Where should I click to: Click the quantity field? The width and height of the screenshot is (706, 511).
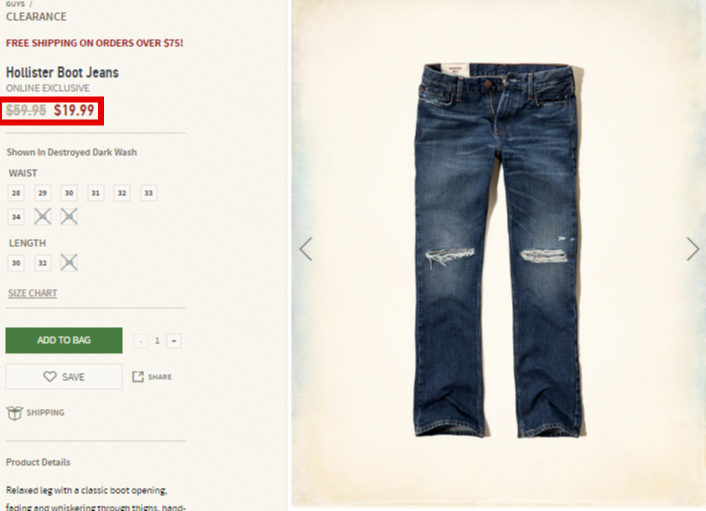point(157,341)
